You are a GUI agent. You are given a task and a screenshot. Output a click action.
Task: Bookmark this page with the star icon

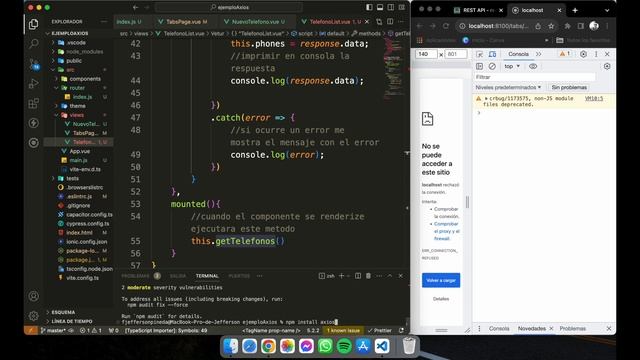tap(551, 26)
